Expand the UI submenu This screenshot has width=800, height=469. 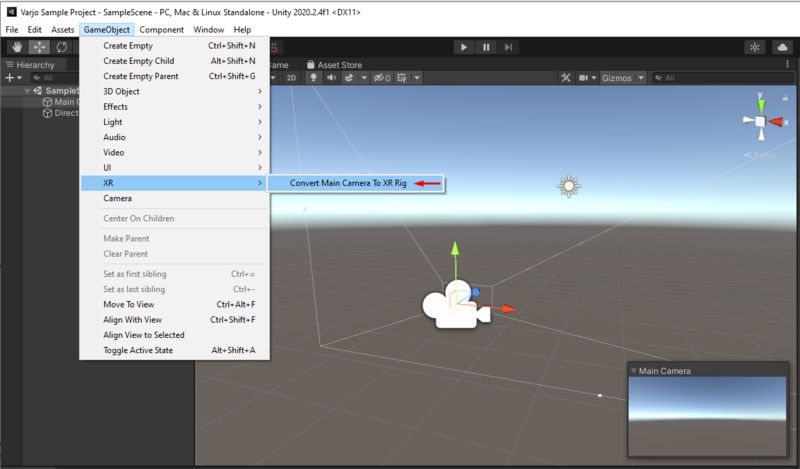click(174, 168)
